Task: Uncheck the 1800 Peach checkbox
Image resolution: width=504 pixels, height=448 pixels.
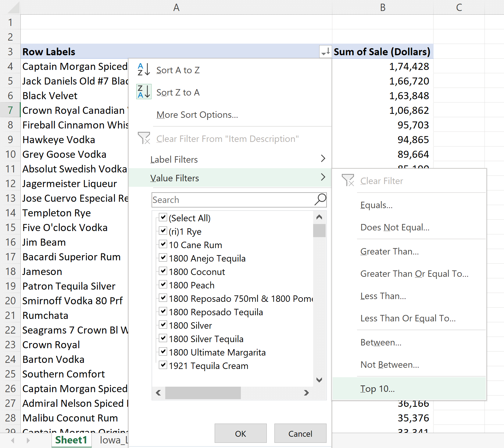Action: 163,284
